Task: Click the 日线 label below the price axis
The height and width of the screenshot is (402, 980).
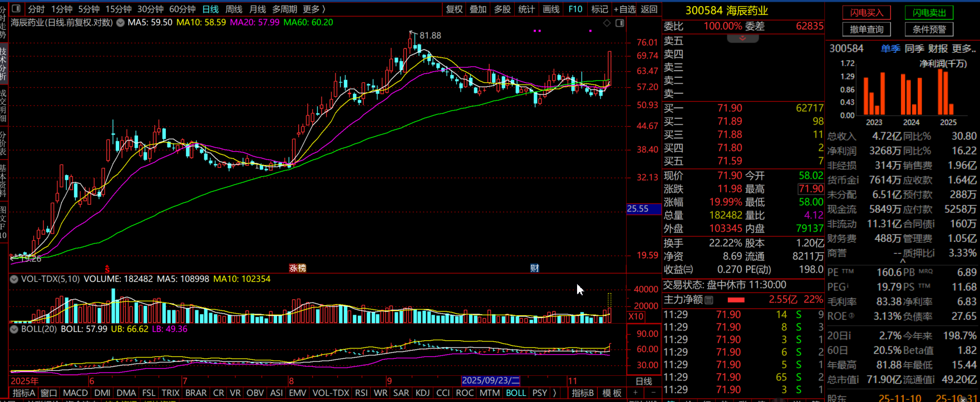Action: click(644, 381)
